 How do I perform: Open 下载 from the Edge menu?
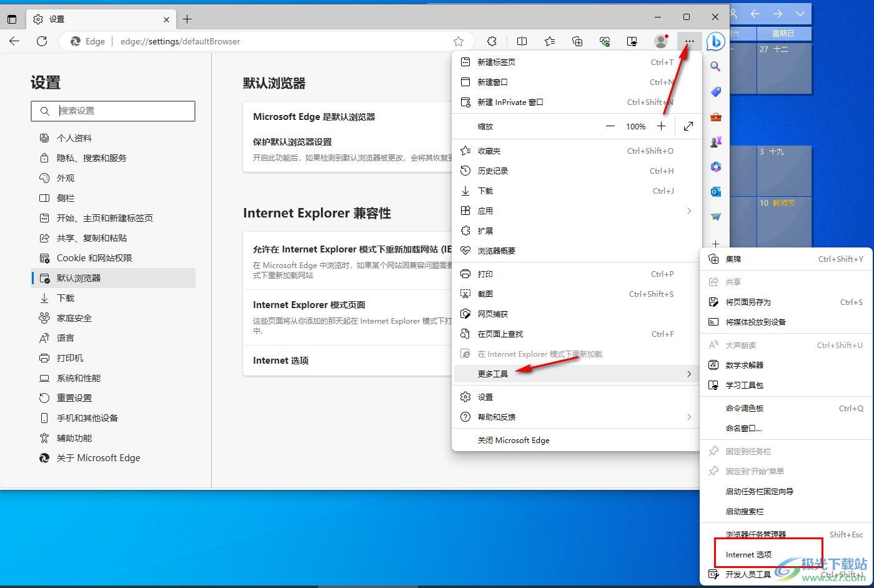tap(575, 191)
